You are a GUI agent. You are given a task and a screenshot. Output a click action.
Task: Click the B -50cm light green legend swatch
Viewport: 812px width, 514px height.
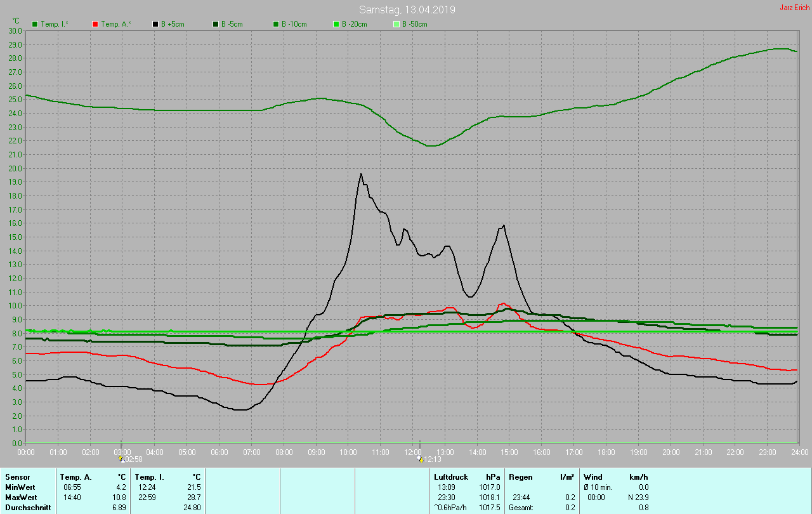396,24
